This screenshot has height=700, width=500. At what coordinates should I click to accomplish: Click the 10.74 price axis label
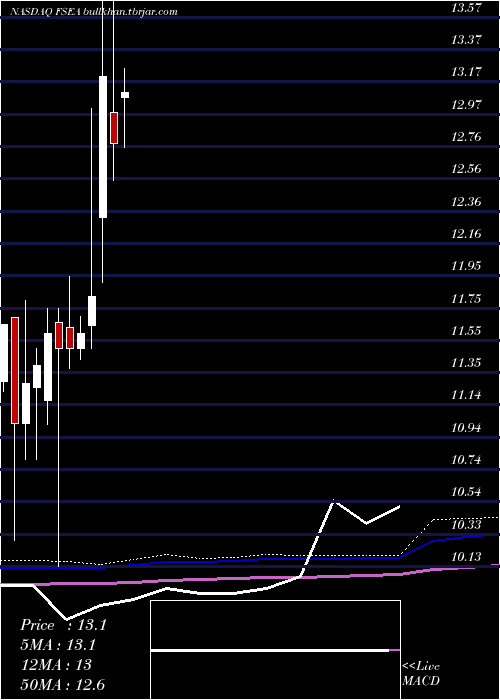tap(466, 460)
